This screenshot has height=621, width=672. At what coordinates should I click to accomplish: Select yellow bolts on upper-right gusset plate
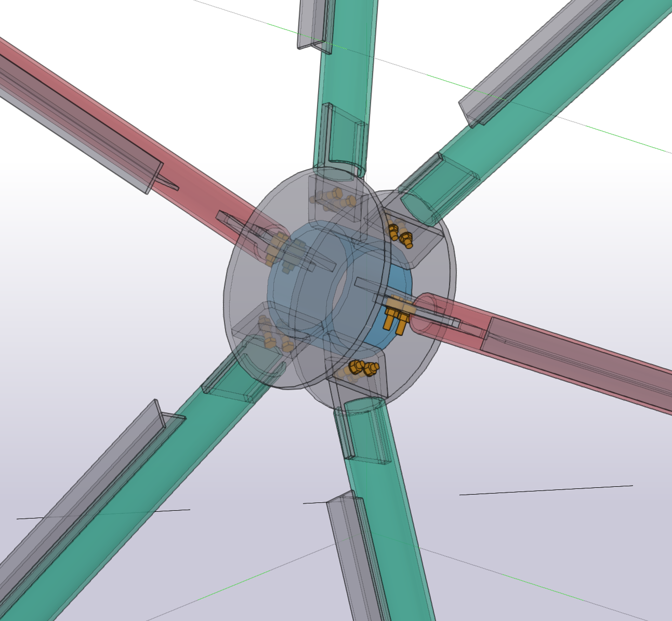pos(400,234)
